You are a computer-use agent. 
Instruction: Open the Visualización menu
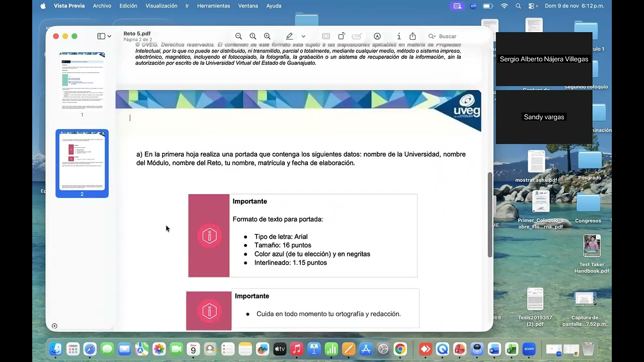[162, 6]
